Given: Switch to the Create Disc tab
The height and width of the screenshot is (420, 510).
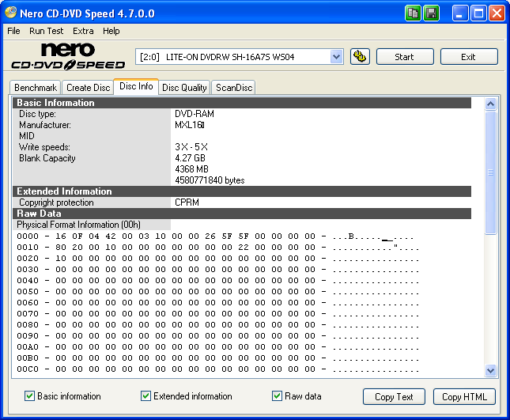Looking at the screenshot, I should [x=88, y=88].
